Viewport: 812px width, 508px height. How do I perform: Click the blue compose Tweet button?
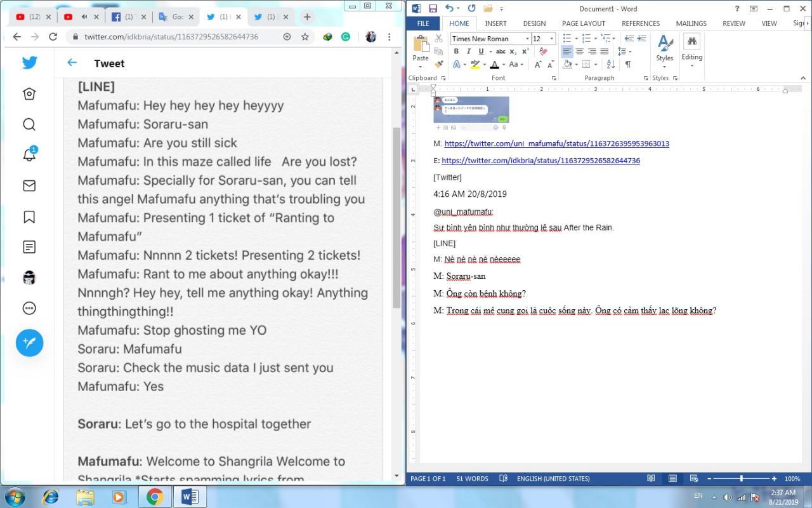pos(29,343)
